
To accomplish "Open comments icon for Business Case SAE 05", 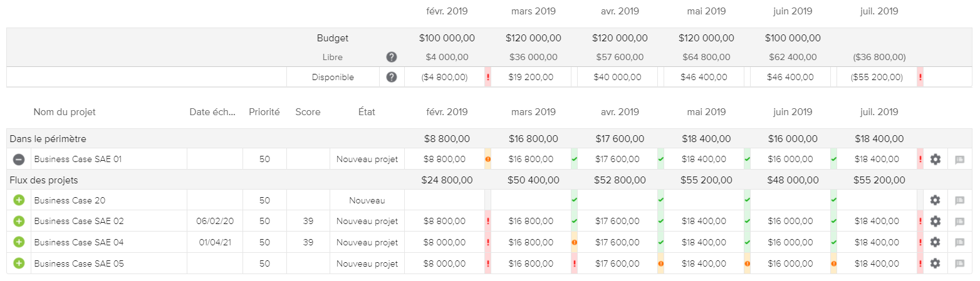I will pos(959,263).
